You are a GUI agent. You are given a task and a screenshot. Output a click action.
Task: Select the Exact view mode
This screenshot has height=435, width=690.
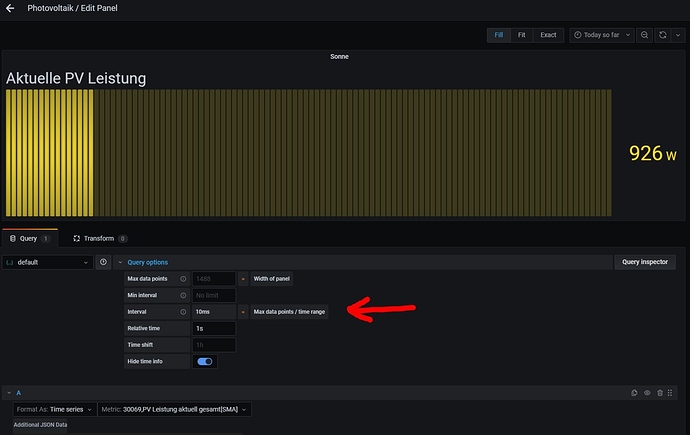(x=548, y=35)
